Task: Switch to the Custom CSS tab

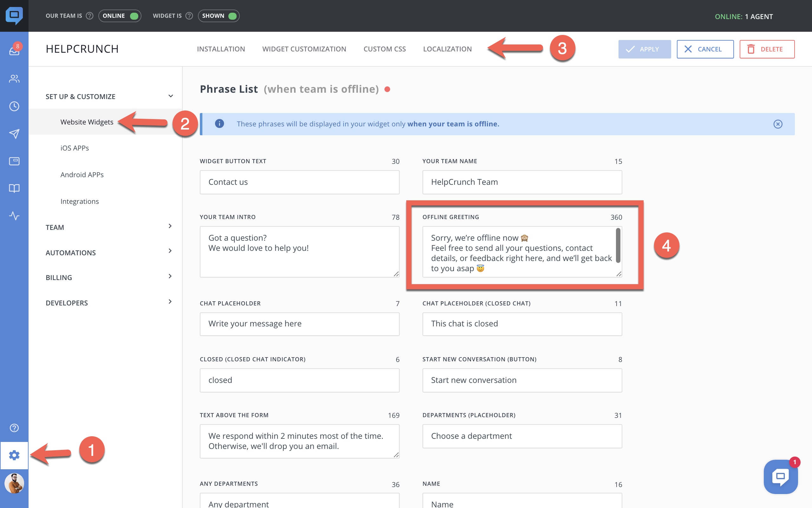Action: (x=384, y=49)
